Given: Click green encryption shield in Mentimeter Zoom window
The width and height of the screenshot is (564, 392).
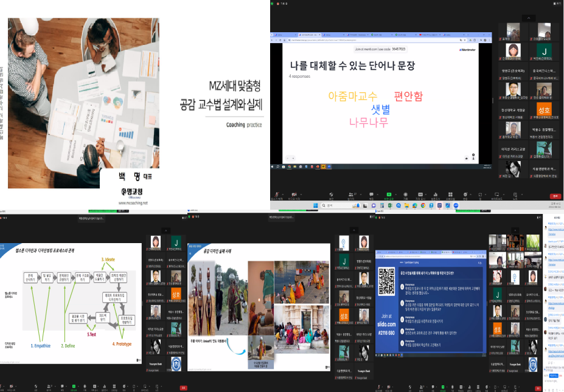Looking at the screenshot, I should coord(273,4).
